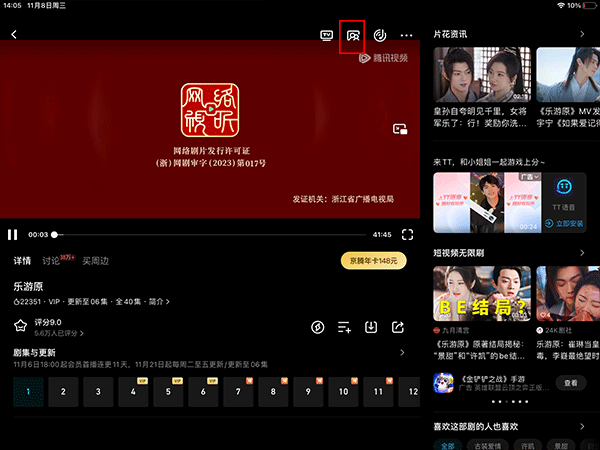
Task: Tap the TT语音 app icon
Action: pyautogui.click(x=564, y=186)
